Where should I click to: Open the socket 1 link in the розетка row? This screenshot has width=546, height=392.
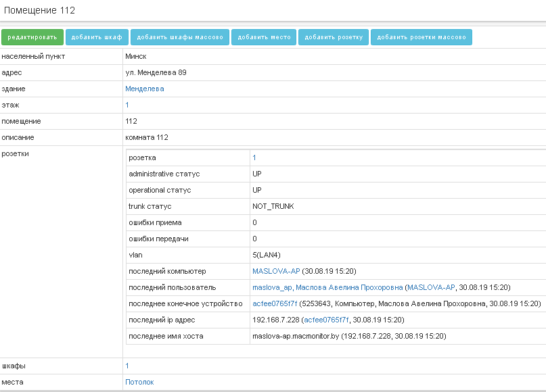254,157
